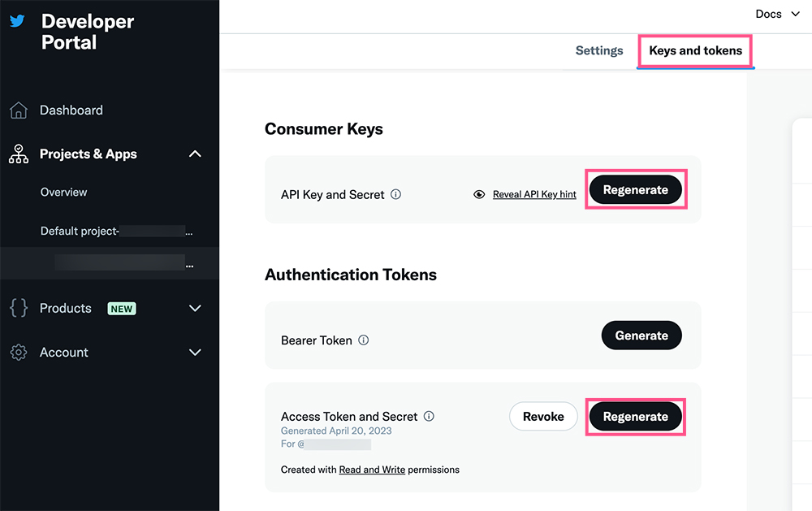Select the highlighted app under Default project
Viewport: 812px width, 511px height.
pyautogui.click(x=110, y=263)
